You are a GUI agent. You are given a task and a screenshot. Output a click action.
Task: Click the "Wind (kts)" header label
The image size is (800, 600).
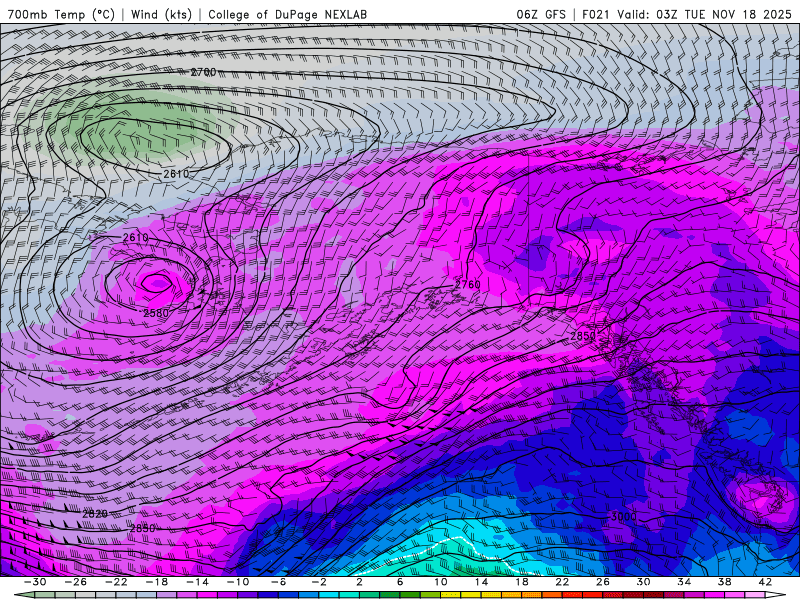(161, 14)
